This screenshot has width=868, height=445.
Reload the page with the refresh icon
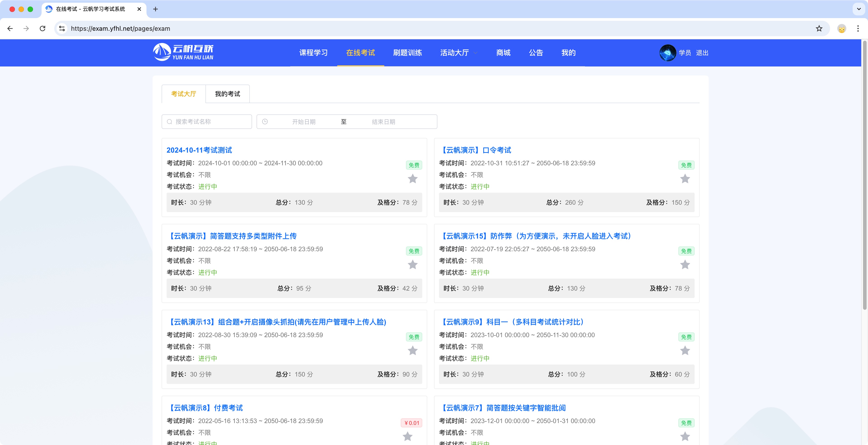(x=42, y=29)
